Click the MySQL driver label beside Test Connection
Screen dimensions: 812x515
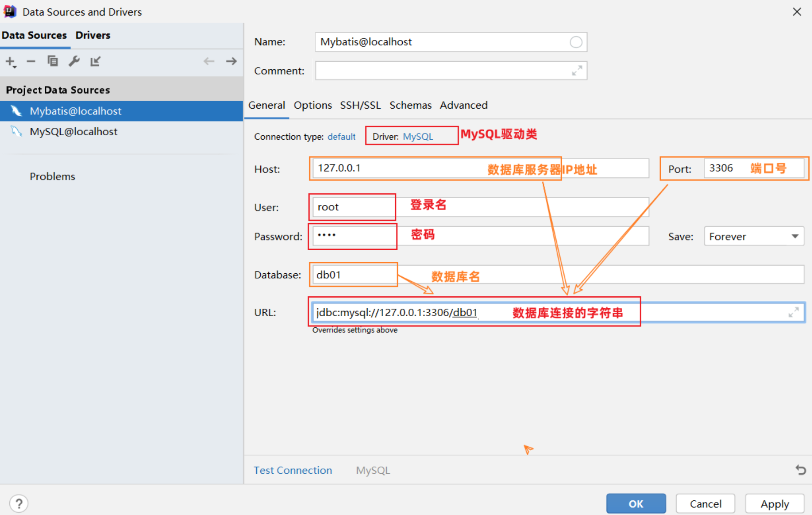point(373,470)
